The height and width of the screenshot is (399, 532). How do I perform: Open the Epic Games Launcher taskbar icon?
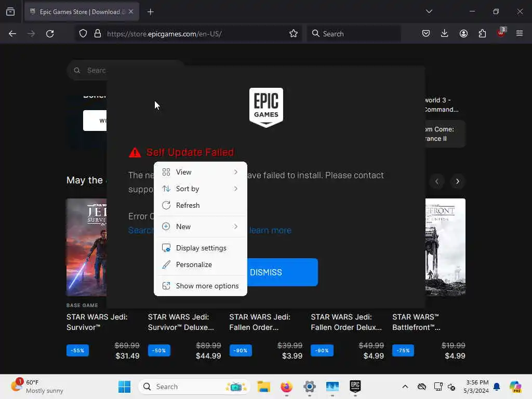pos(355,386)
